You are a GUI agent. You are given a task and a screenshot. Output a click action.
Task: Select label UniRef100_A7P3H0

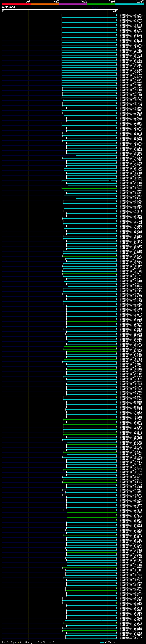coord(131,50)
